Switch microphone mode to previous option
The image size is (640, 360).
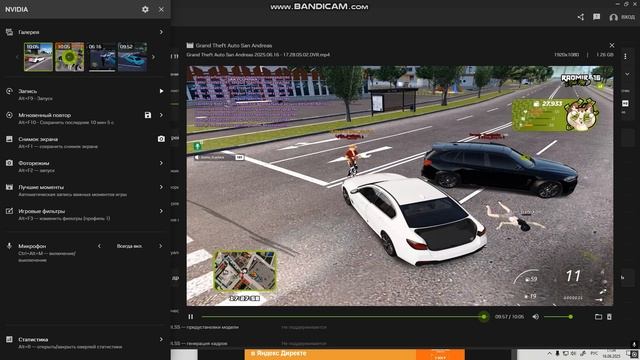99,246
